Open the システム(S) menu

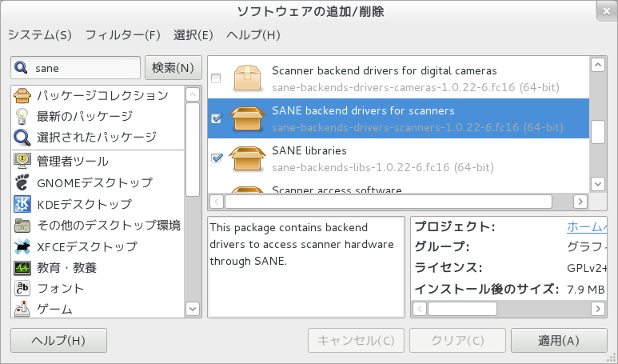click(x=39, y=35)
